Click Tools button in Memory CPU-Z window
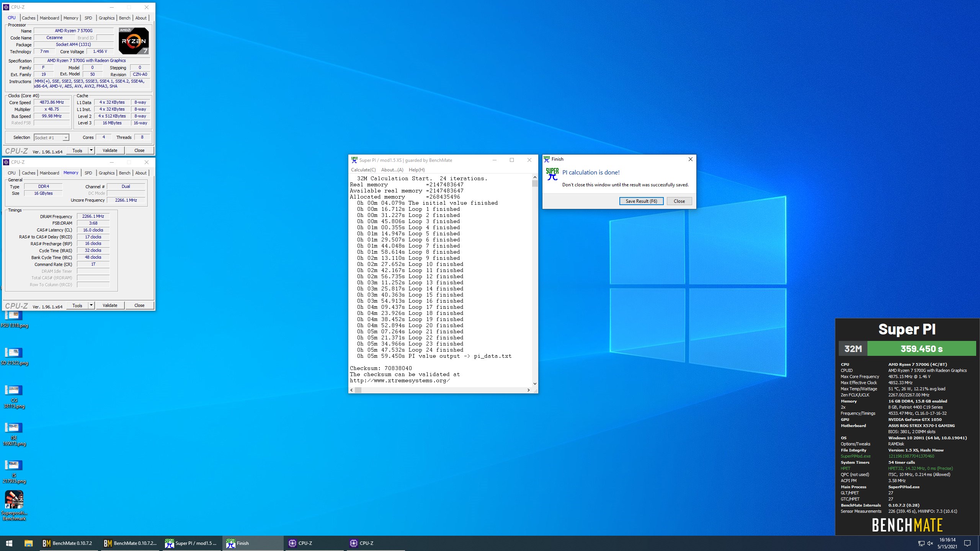 click(77, 305)
